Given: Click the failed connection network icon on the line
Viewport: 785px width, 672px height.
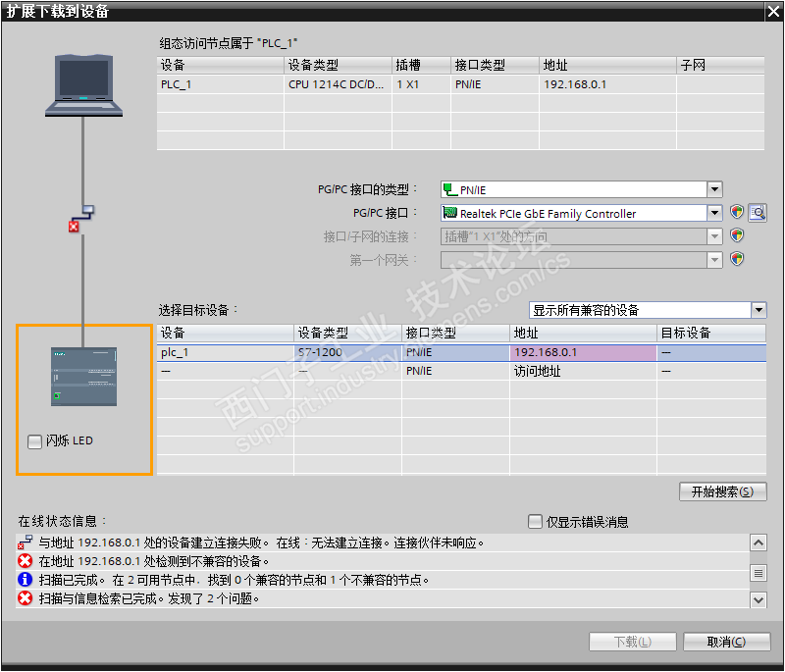Looking at the screenshot, I should pos(81,219).
